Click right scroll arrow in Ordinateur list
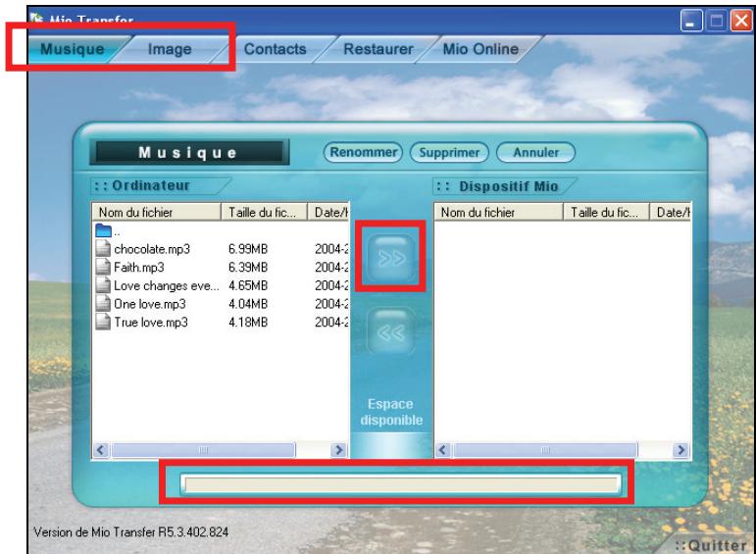This screenshot has height=554, width=756. point(339,450)
